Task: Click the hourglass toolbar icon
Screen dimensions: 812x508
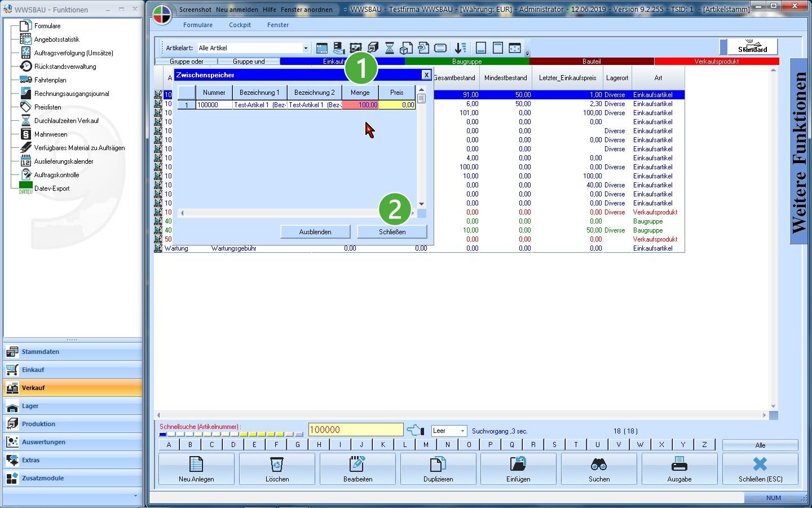Action: 390,48
